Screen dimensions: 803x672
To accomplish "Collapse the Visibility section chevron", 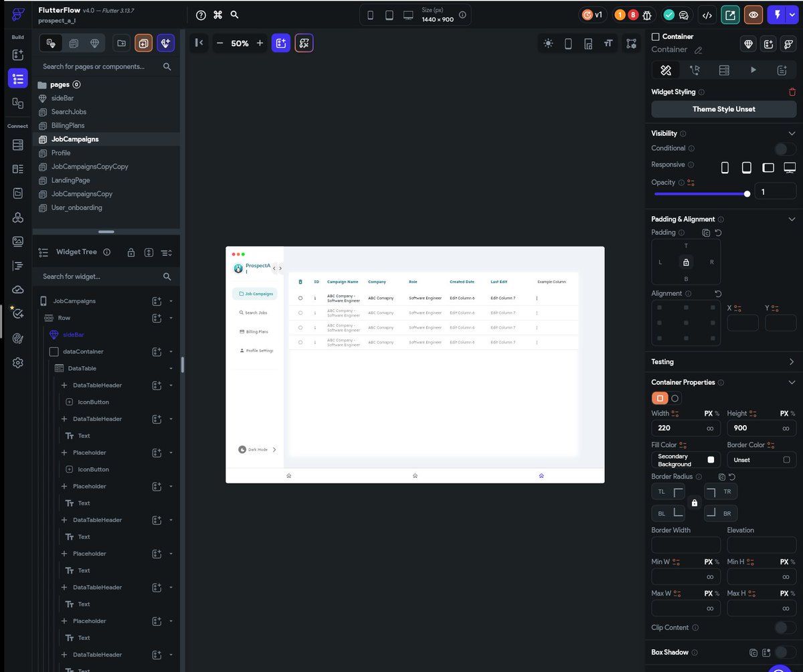I will (x=792, y=133).
